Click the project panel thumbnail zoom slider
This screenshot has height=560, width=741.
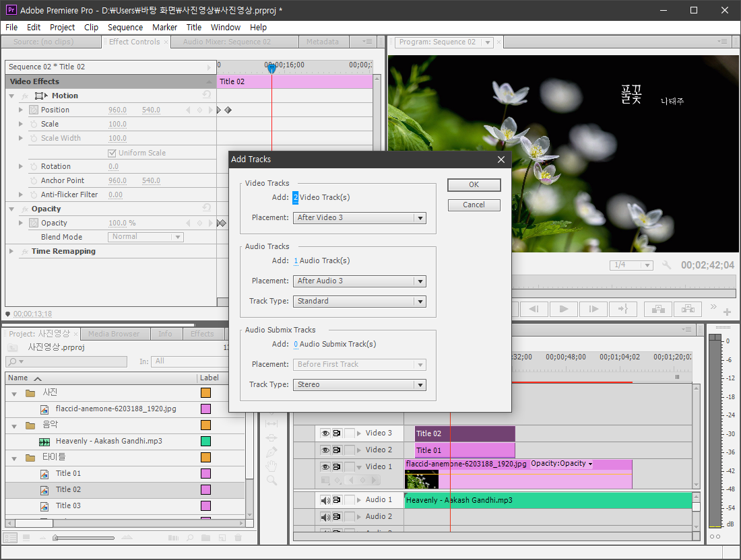click(x=84, y=538)
